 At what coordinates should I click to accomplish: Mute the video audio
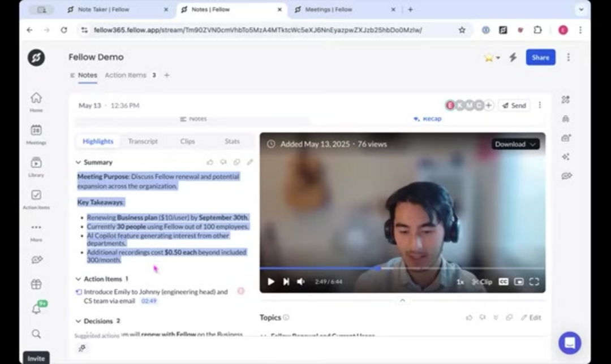[x=301, y=281]
